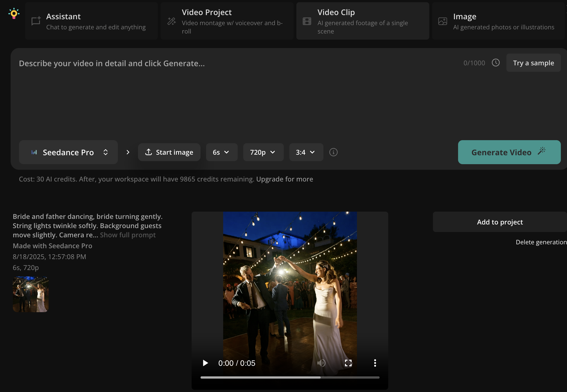Switch to the Image tab

(x=498, y=21)
